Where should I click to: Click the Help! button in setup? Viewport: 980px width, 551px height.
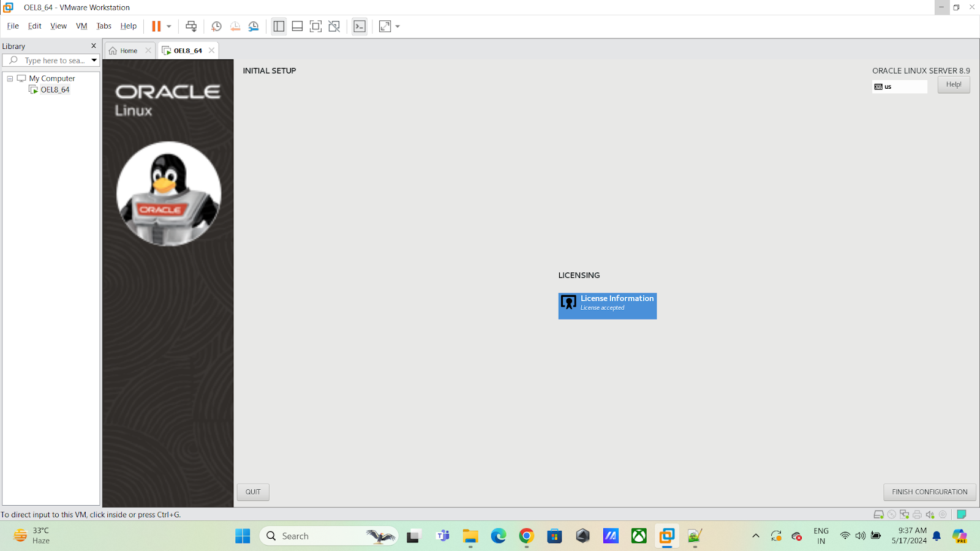954,84
